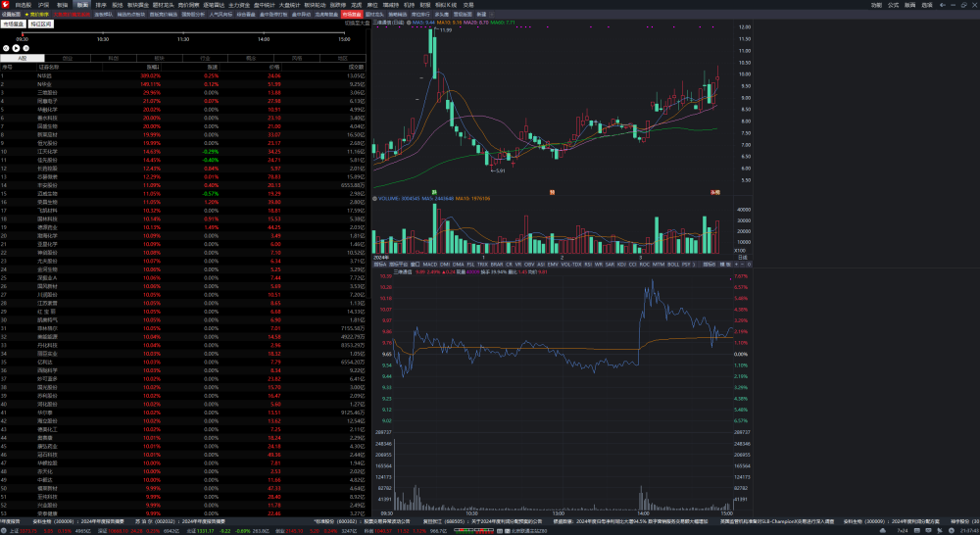
Task: Click the red app logo icon
Action: (6, 4)
